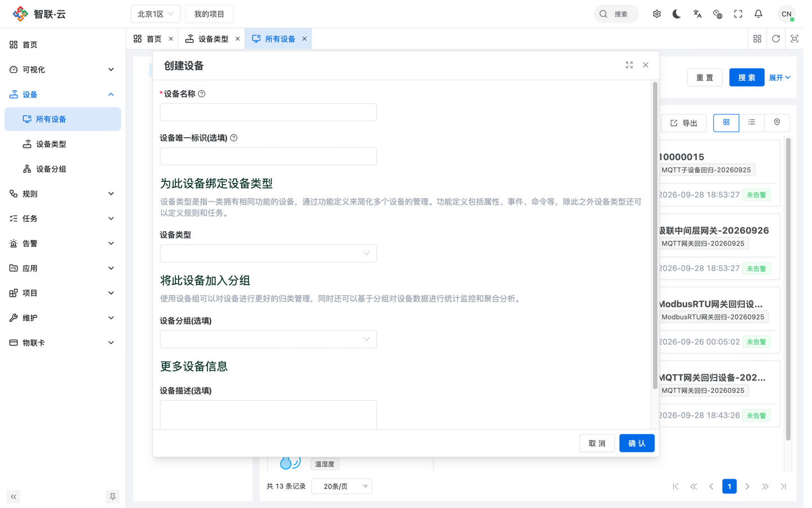Click the 导出 export button
The image size is (812, 508).
684,123
